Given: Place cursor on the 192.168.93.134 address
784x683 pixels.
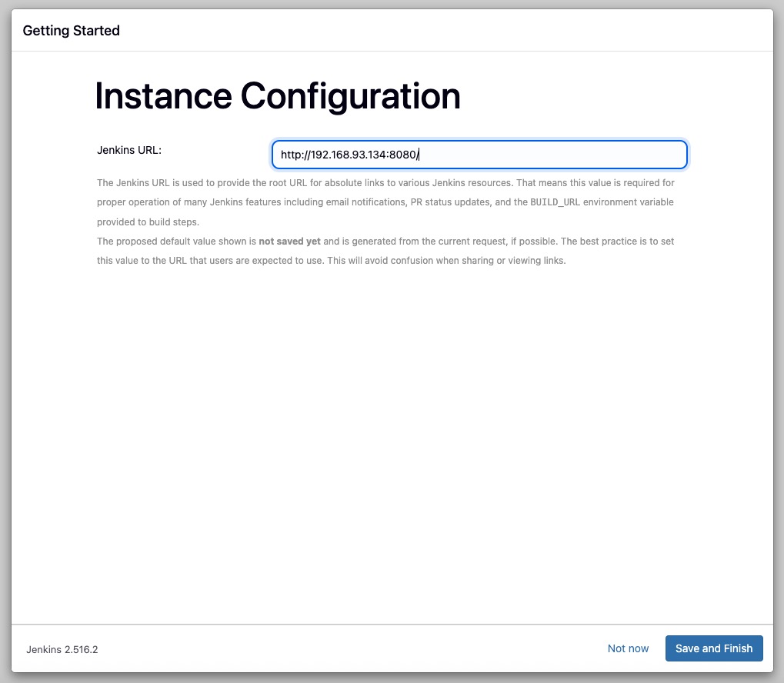Looking at the screenshot, I should [349, 155].
